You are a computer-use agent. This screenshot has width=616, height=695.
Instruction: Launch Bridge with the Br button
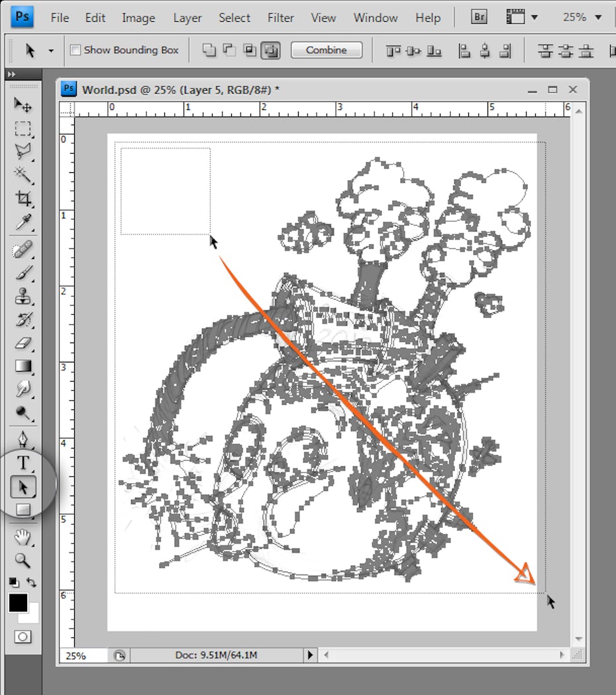tap(479, 17)
